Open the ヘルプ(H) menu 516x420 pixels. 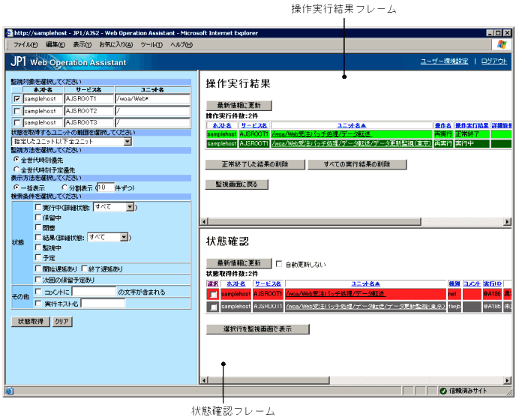[x=181, y=45]
